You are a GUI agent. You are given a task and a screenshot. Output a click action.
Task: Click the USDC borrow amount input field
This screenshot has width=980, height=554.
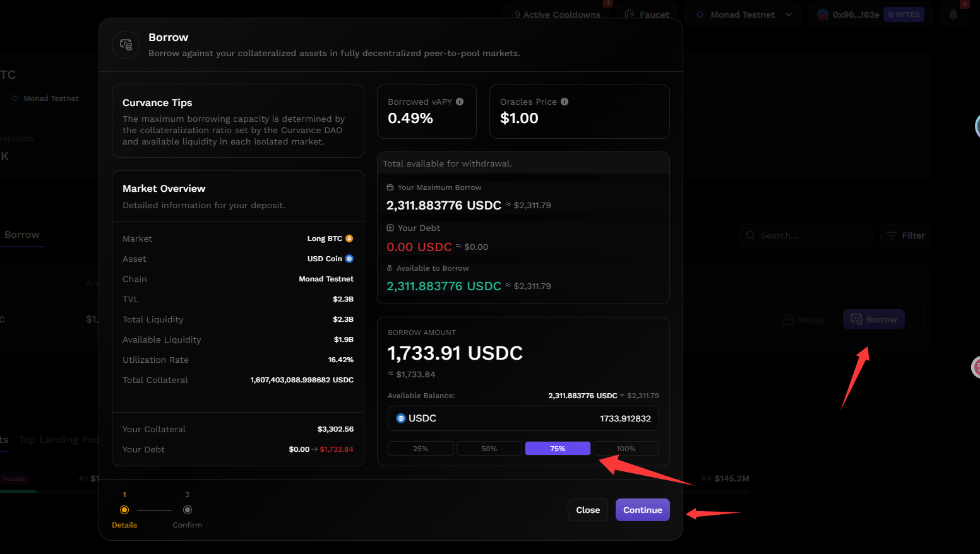(523, 418)
